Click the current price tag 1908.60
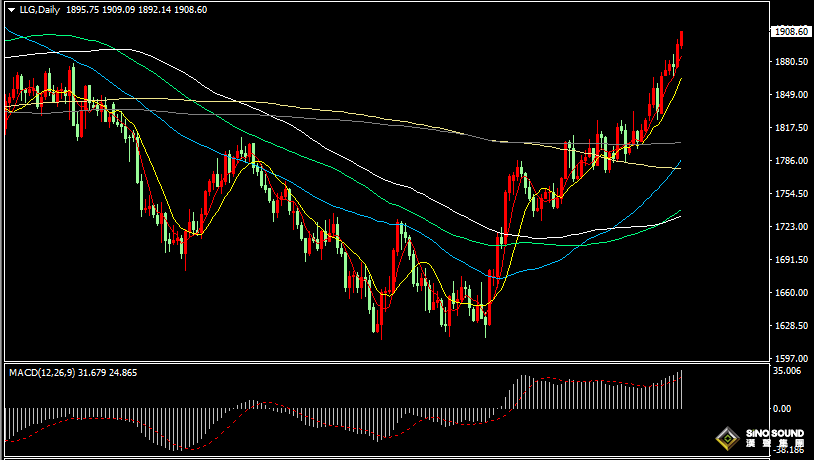The height and width of the screenshot is (460, 814). coord(791,32)
